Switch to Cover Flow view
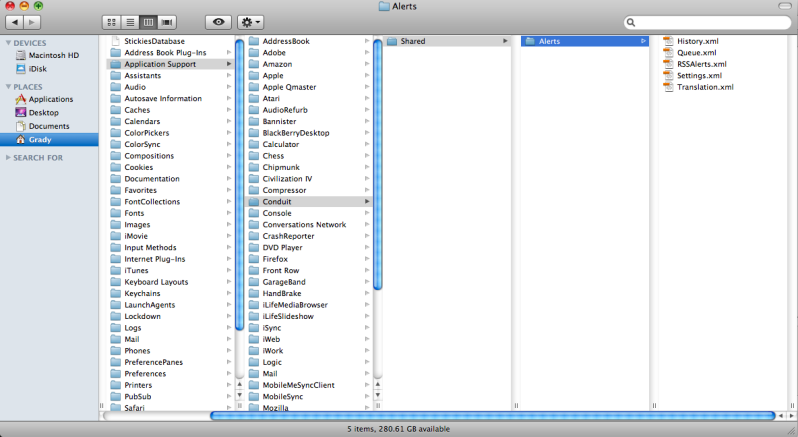The image size is (798, 437). point(166,22)
